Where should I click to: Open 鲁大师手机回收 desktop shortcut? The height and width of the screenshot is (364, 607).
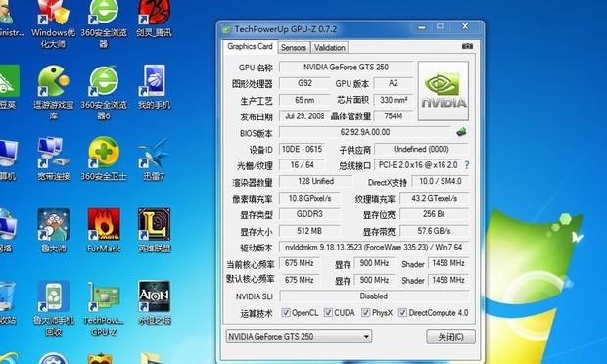(54, 308)
